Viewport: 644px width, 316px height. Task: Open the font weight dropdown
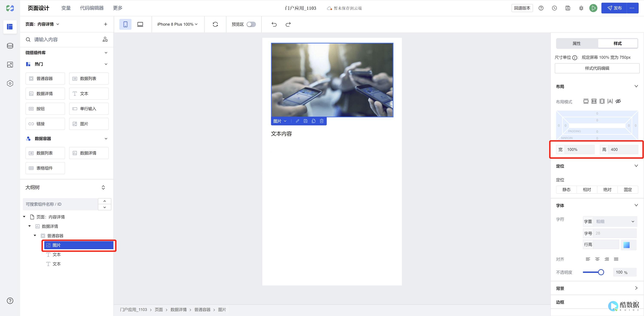tap(610, 221)
